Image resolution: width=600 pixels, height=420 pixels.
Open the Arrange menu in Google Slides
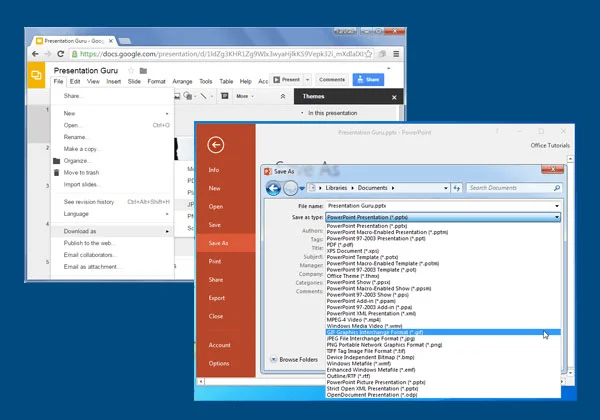pyautogui.click(x=182, y=81)
